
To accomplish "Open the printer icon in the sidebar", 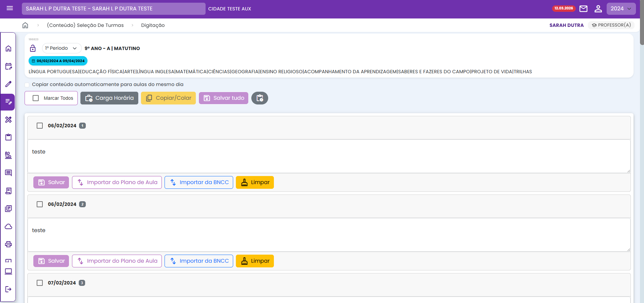I will tap(8, 244).
